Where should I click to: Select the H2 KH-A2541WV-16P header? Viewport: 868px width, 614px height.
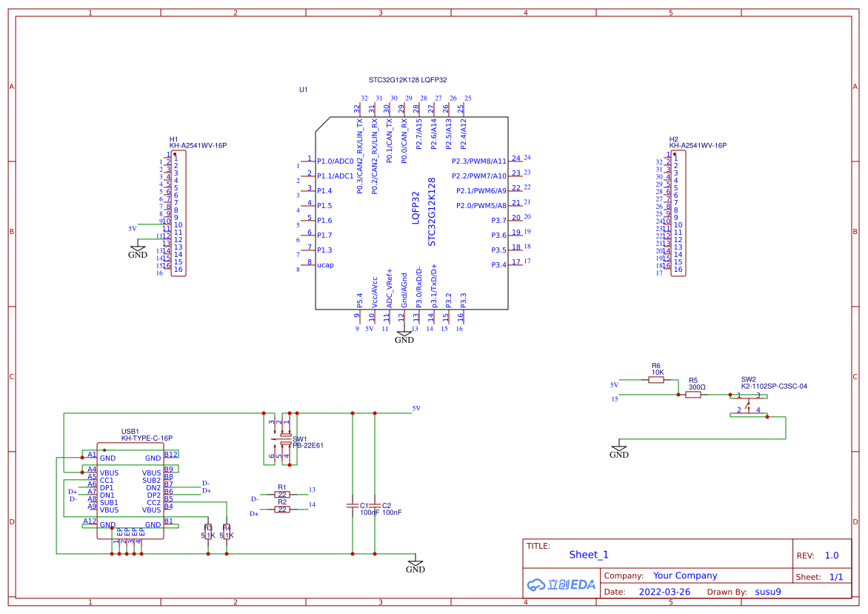coord(678,213)
